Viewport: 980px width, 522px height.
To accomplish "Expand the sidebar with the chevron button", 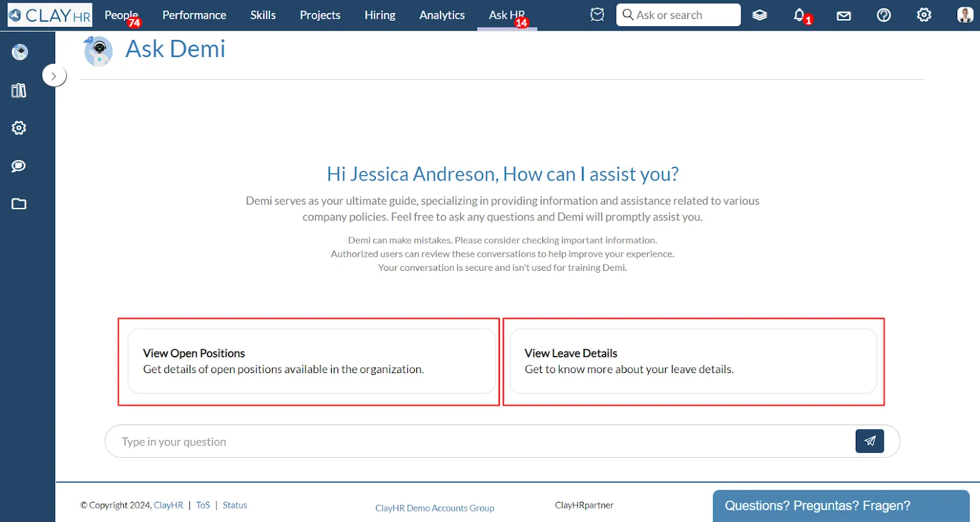I will 54,76.
